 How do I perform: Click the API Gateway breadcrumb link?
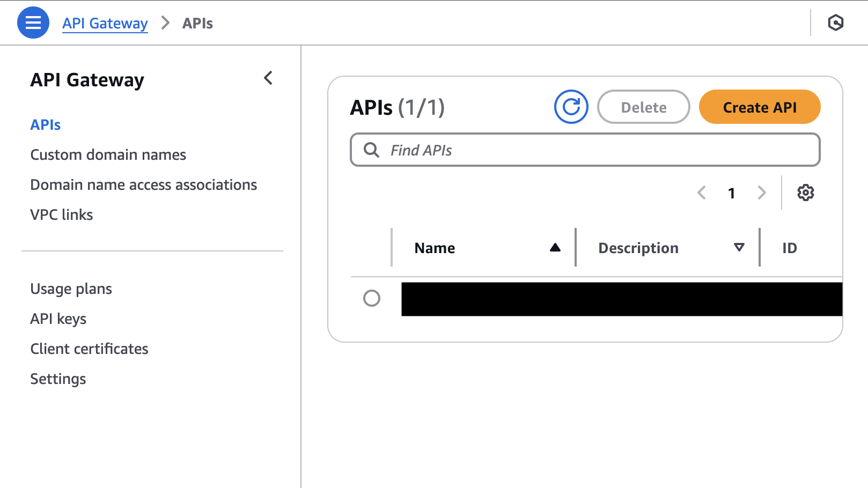tap(105, 23)
